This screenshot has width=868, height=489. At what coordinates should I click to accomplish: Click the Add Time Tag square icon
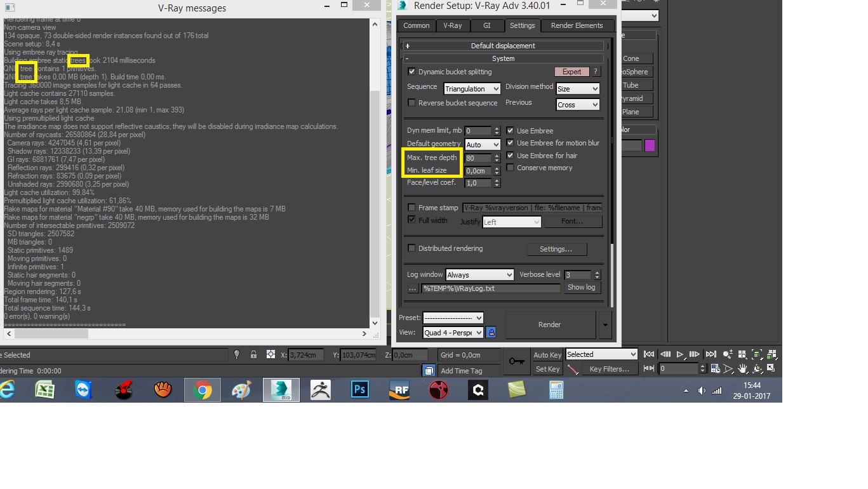[x=429, y=371]
